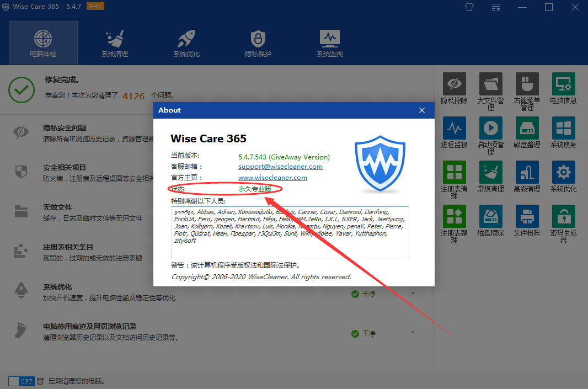Open the 系统瘦身 tool

[563, 132]
